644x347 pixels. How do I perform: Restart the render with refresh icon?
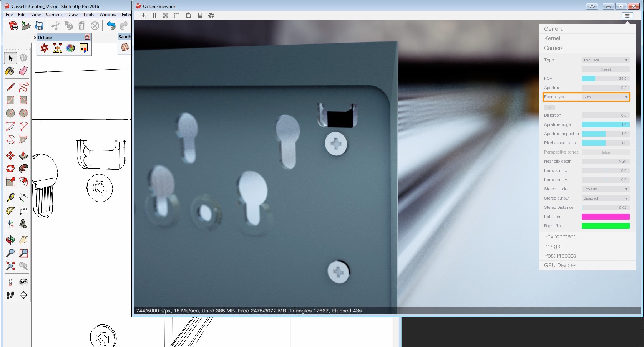[188, 16]
